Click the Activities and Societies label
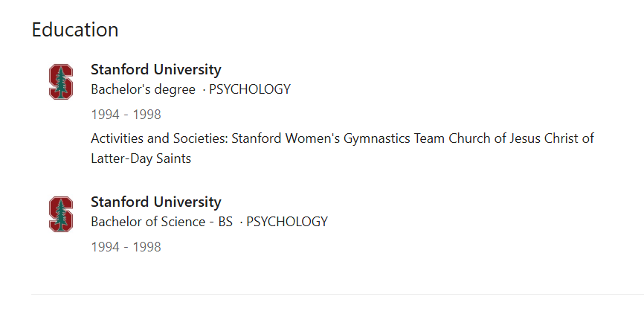This screenshot has width=644, height=311. click(159, 138)
